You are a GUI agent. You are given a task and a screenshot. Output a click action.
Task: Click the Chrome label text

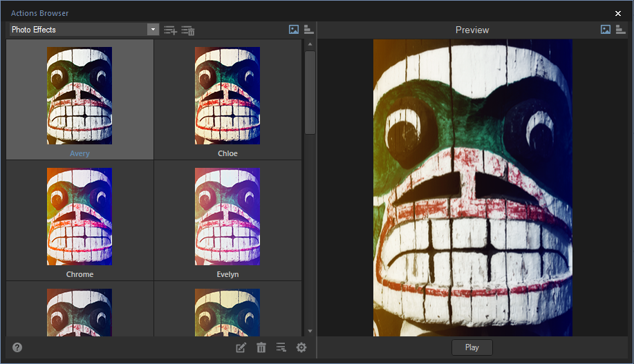click(80, 274)
